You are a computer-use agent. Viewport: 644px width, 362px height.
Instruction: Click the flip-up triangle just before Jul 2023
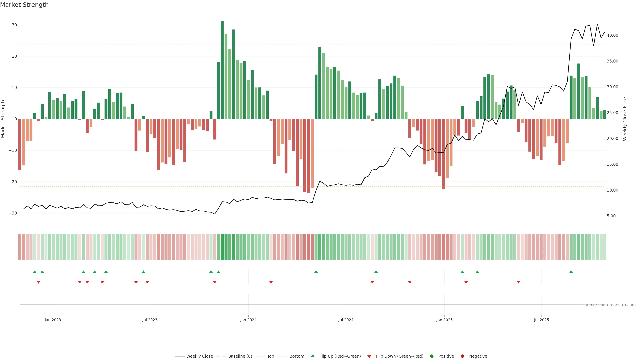point(144,272)
